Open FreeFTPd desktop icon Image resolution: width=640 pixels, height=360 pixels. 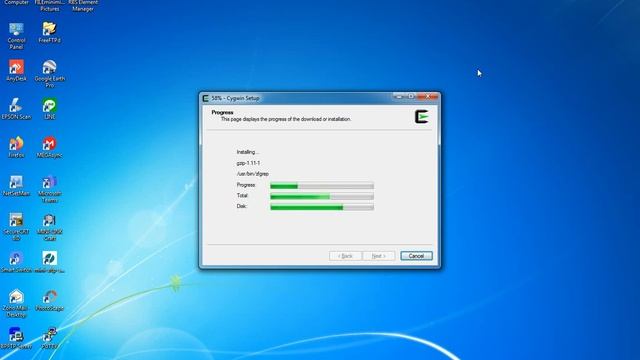coord(49,33)
